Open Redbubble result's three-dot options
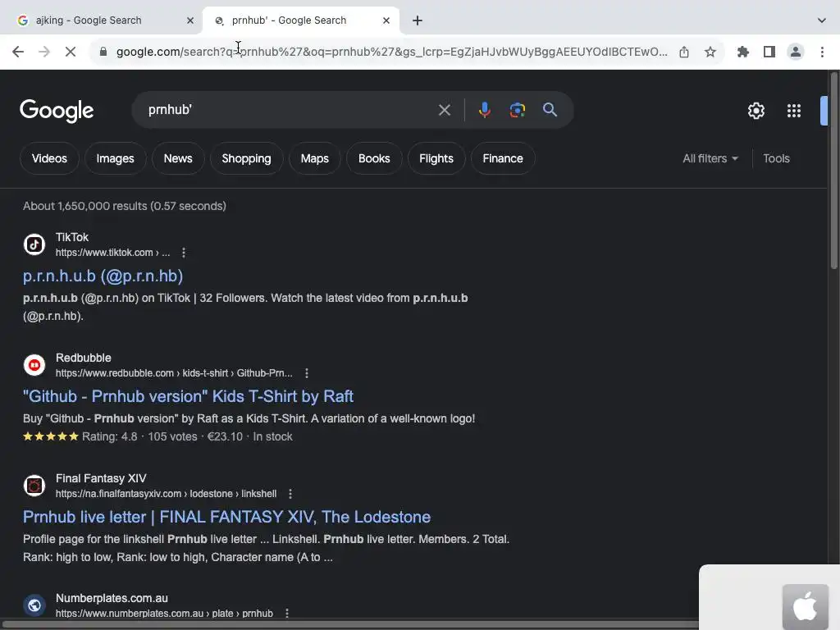This screenshot has width=840, height=630. 307,373
